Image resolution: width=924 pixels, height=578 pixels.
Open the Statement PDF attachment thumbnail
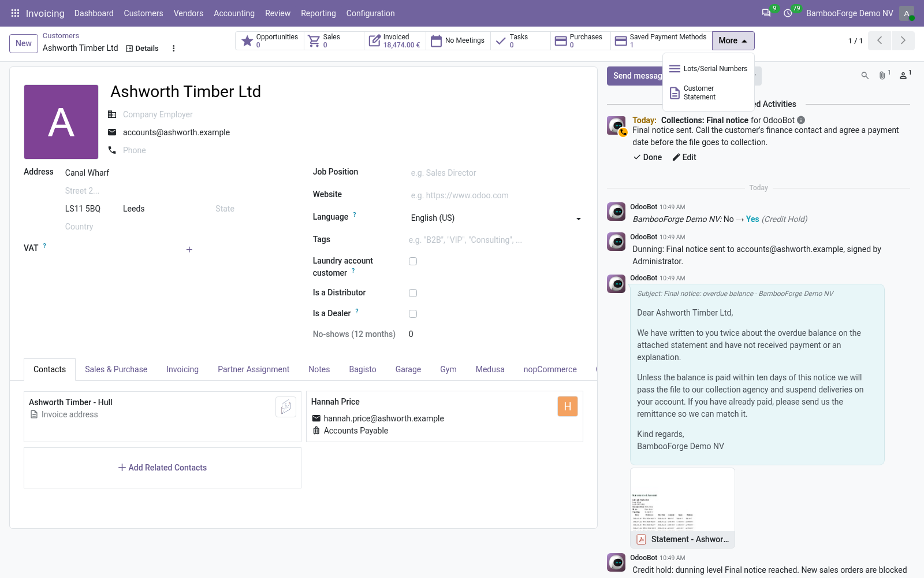click(683, 507)
